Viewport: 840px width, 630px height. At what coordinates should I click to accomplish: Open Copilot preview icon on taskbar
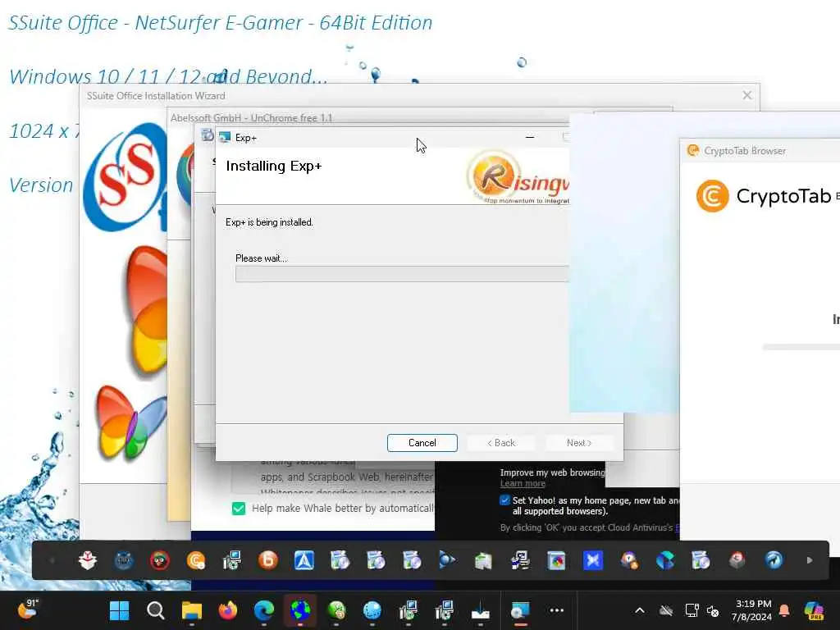click(814, 610)
